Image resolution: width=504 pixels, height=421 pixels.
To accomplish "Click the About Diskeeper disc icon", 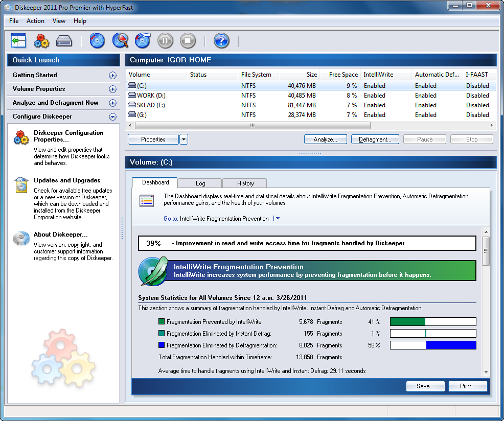I will pyautogui.click(x=21, y=239).
